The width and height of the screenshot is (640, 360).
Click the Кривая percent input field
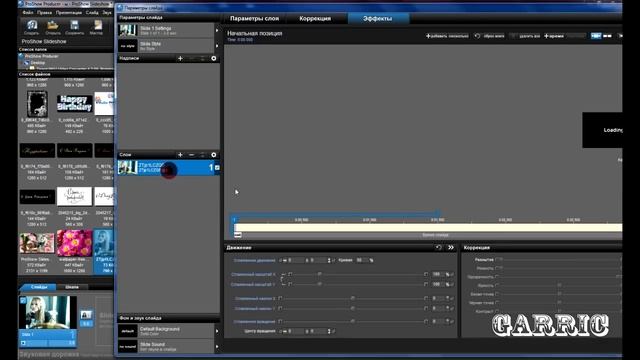click(361, 260)
